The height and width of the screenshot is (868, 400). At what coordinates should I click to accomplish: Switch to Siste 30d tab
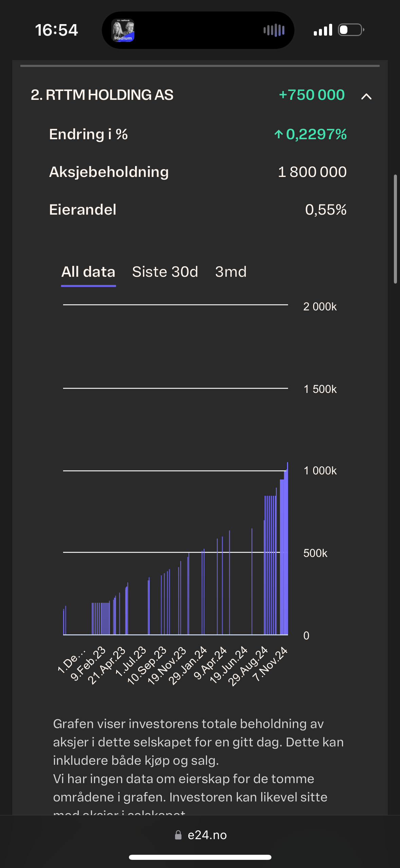pos(165,272)
